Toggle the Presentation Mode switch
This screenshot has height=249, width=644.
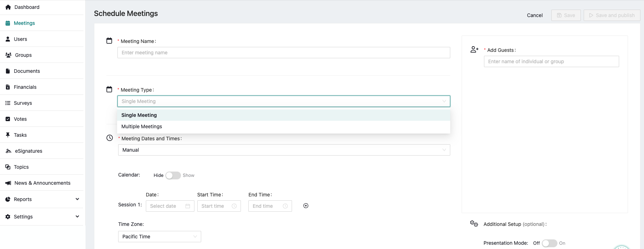[550, 243]
